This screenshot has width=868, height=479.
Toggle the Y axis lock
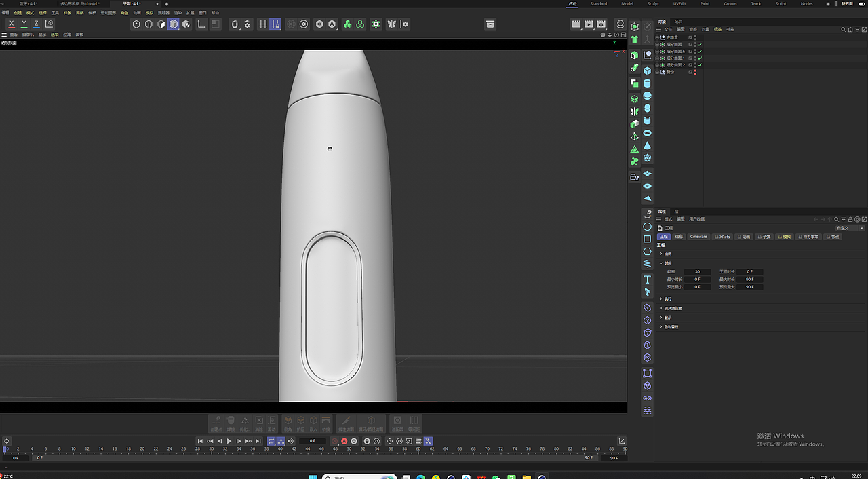[x=24, y=24]
